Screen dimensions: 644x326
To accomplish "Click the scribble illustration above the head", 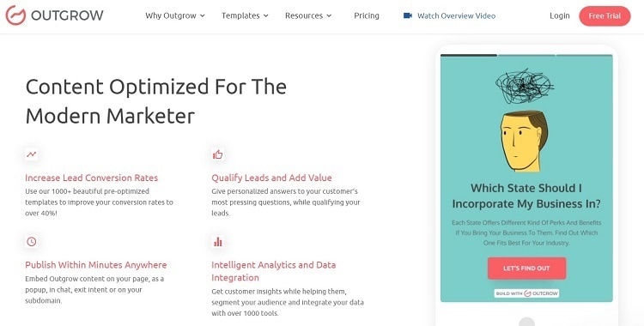I will tap(524, 86).
